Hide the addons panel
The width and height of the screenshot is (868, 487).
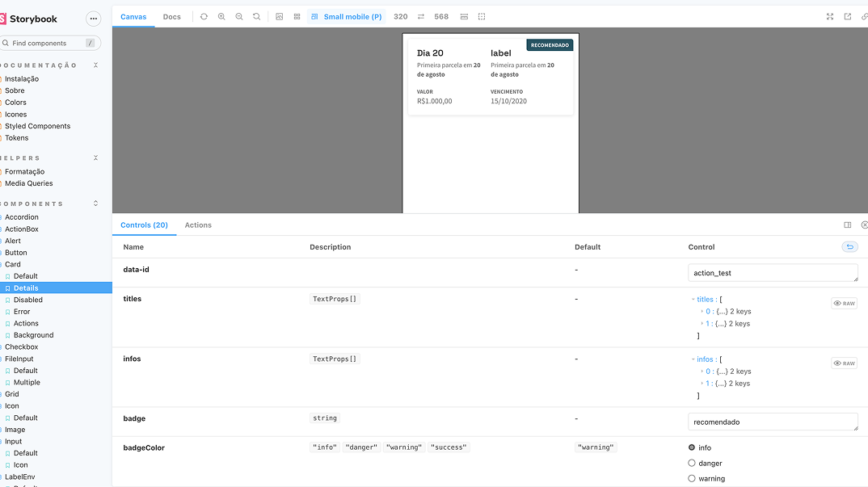[864, 225]
